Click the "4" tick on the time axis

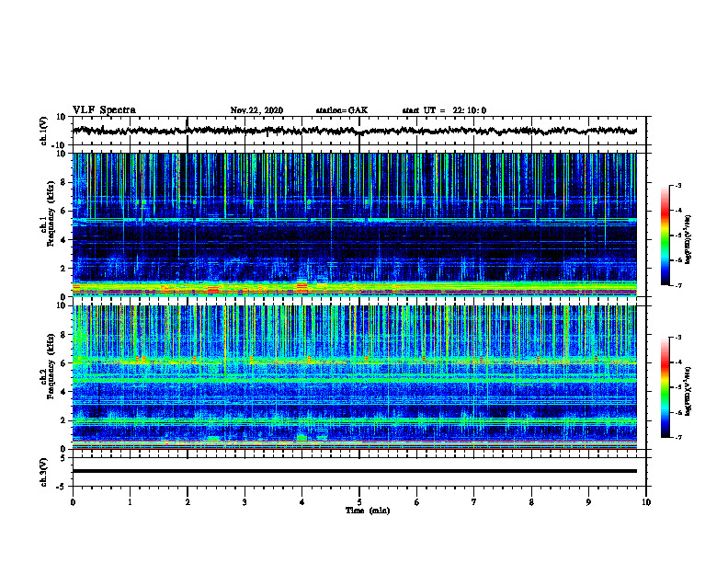coord(302,502)
